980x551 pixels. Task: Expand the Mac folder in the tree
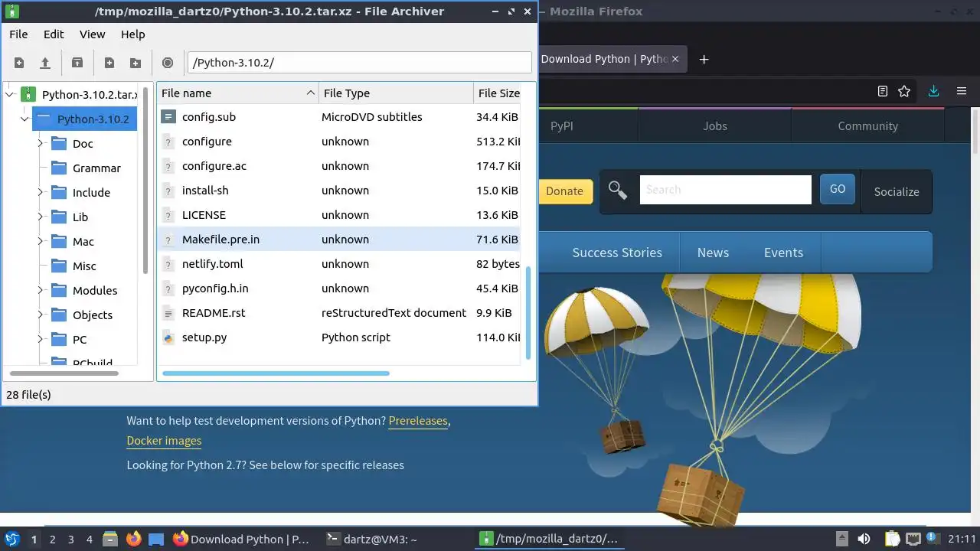(x=40, y=242)
